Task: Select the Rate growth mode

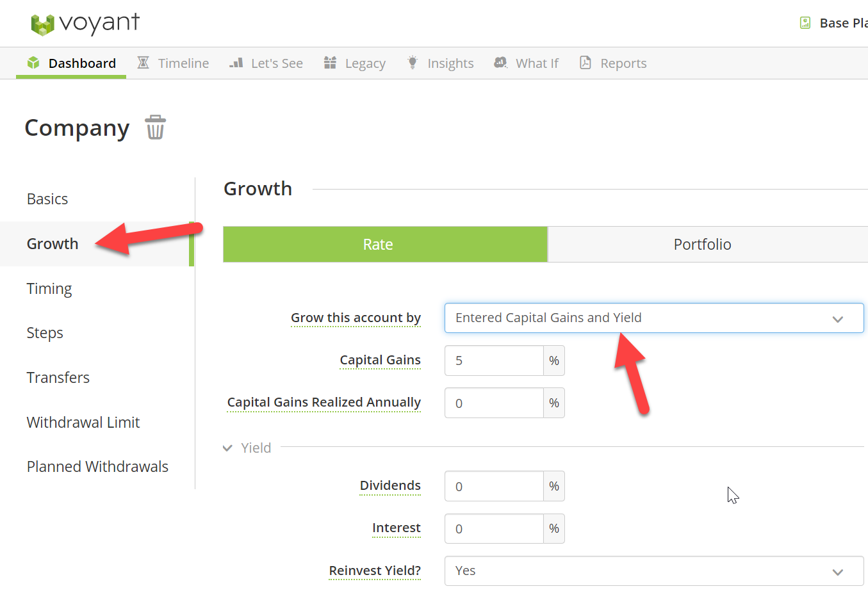Action: point(385,244)
